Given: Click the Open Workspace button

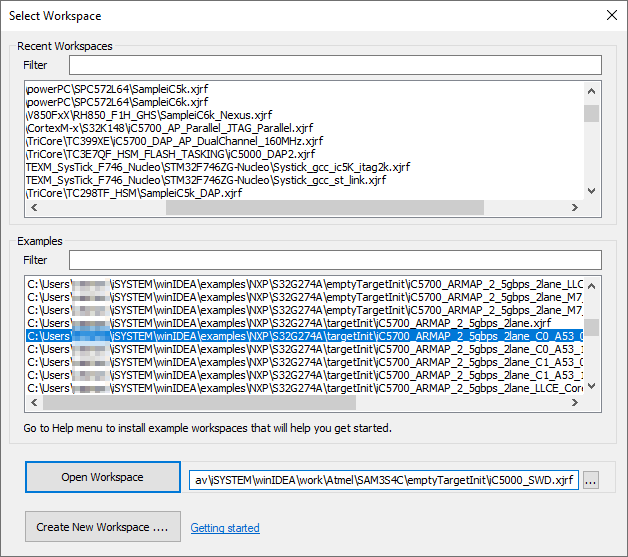Looking at the screenshot, I should [102, 477].
